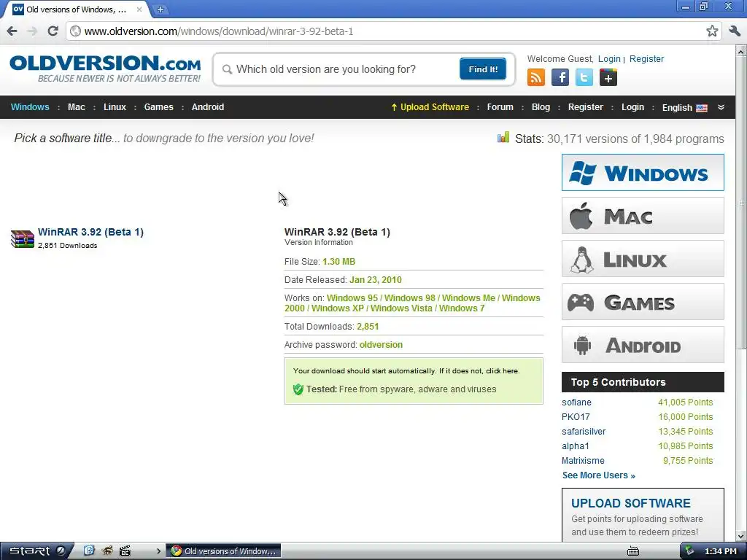Viewport: 747px width, 560px height.
Task: Select the Old versions of Windows tab
Action: [x=76, y=9]
